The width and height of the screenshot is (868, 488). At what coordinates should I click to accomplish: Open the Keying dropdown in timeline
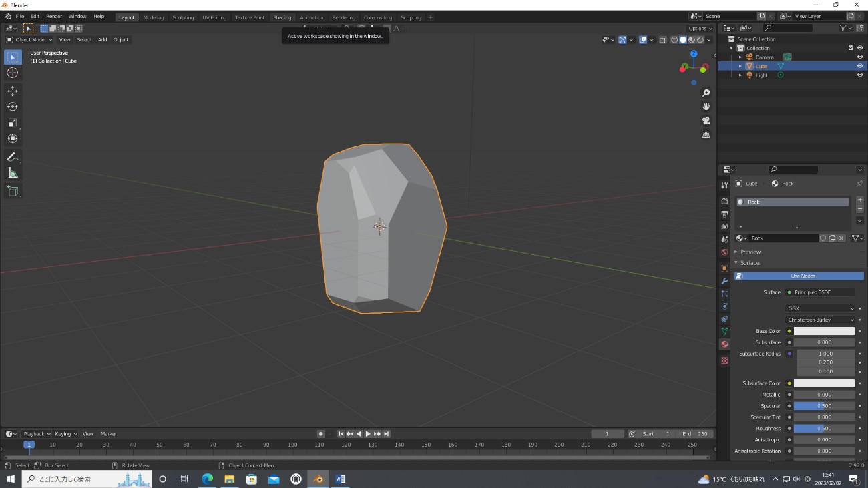coord(66,434)
